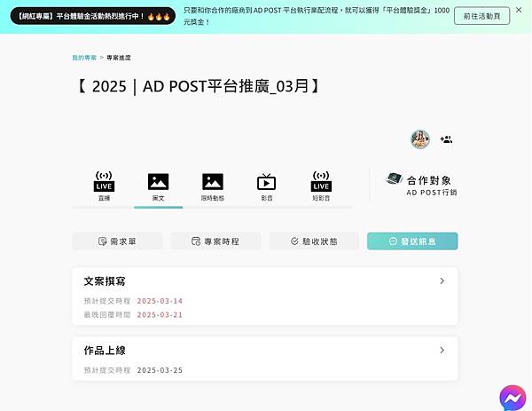
Task: Open the 專案時程 project schedule button
Action: 215,241
